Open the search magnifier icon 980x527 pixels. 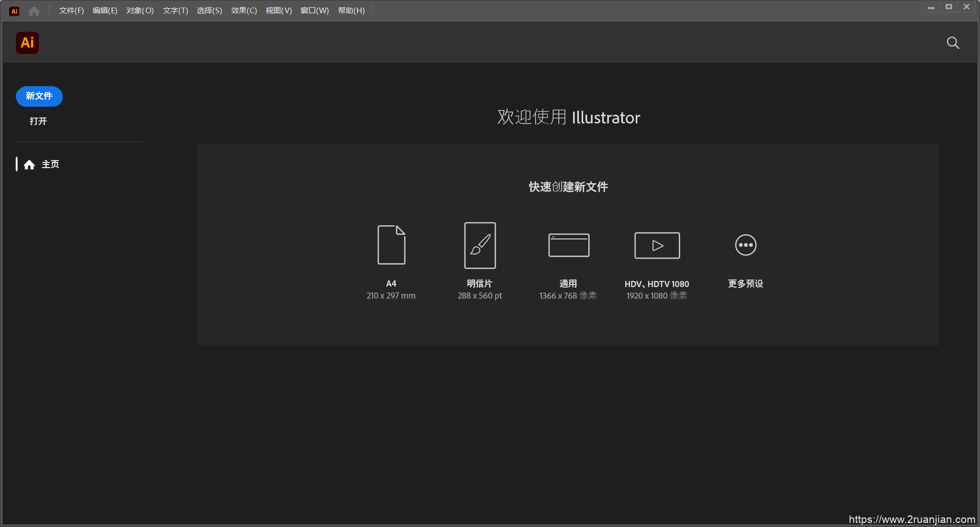coord(953,43)
